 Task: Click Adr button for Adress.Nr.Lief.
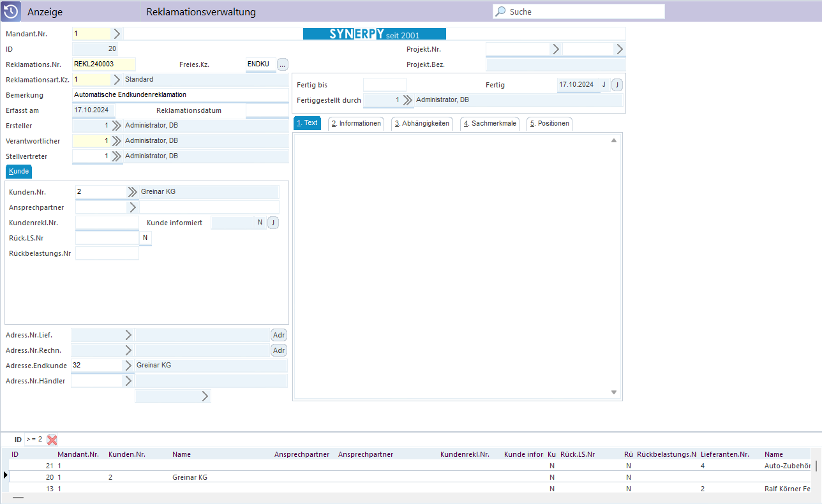(279, 335)
